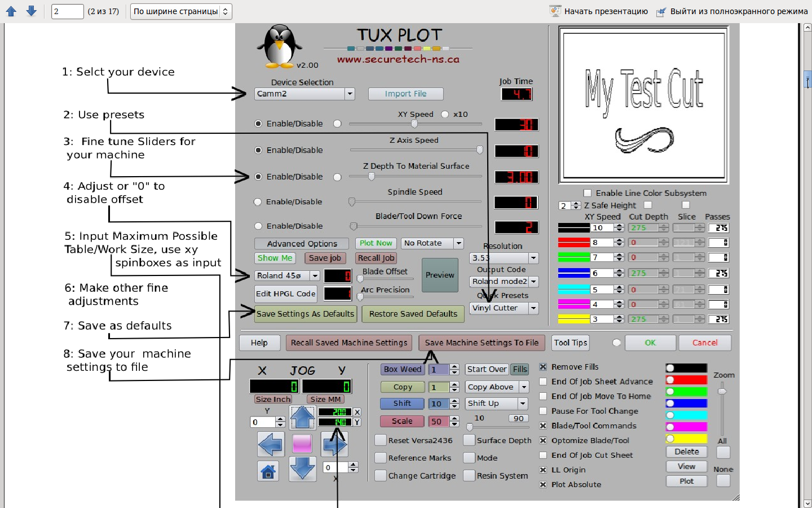This screenshot has width=812, height=508.
Task: Click the green Preview button
Action: (440, 275)
